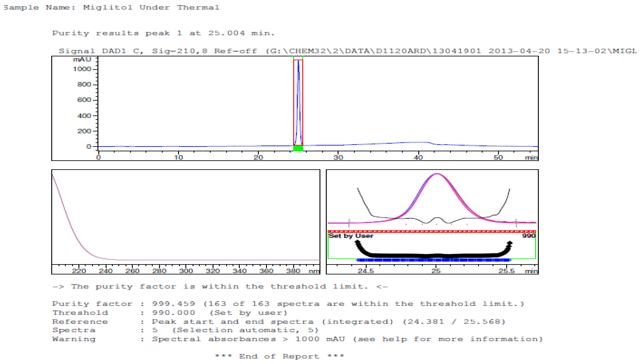This screenshot has height=364, width=640.
Task: Click the 24.5 min tick label
Action: (366, 271)
